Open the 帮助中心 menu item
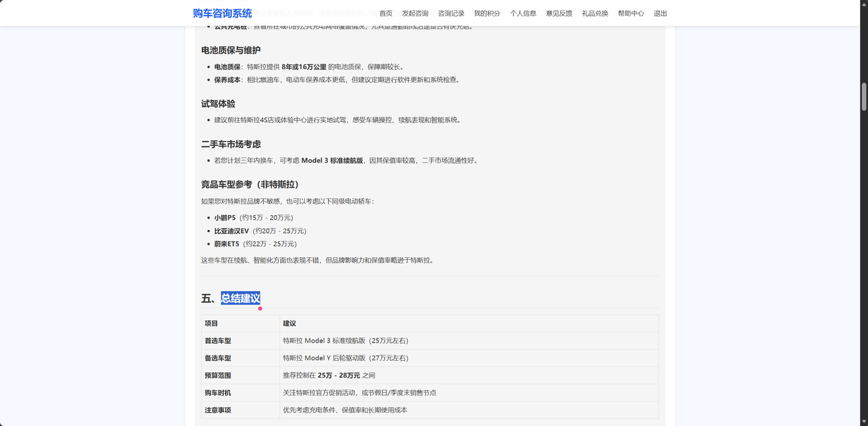This screenshot has width=868, height=426. tap(631, 14)
